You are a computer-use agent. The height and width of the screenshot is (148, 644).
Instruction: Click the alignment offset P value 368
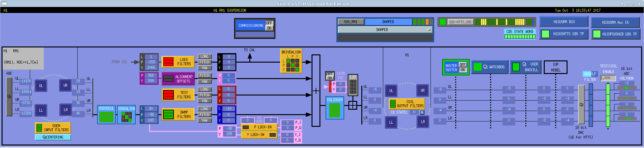[x=151, y=76]
